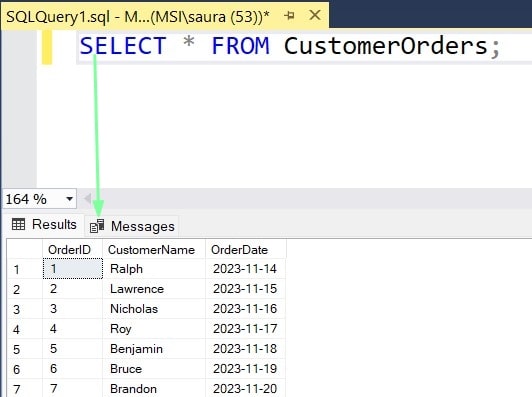The width and height of the screenshot is (532, 397).
Task: Select the OrderID cell for Bruce
Action: click(x=73, y=369)
